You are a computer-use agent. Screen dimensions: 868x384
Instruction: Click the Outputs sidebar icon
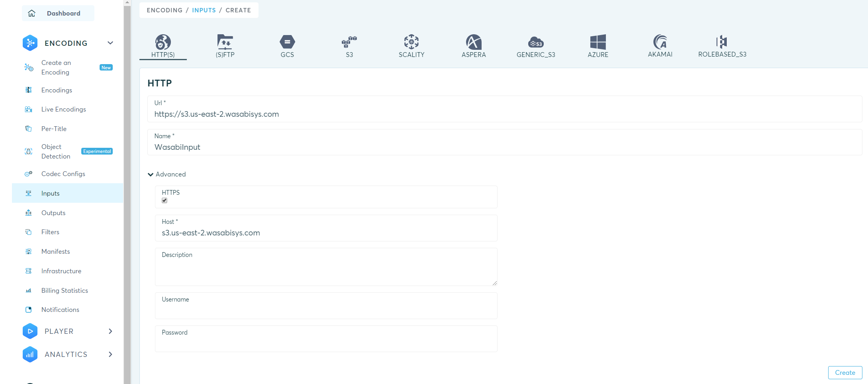point(29,213)
